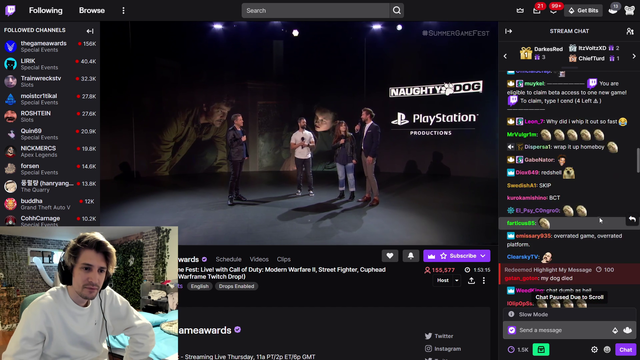This screenshot has width=640, height=360.
Task: Open the Instagram social link
Action: coord(443,349)
